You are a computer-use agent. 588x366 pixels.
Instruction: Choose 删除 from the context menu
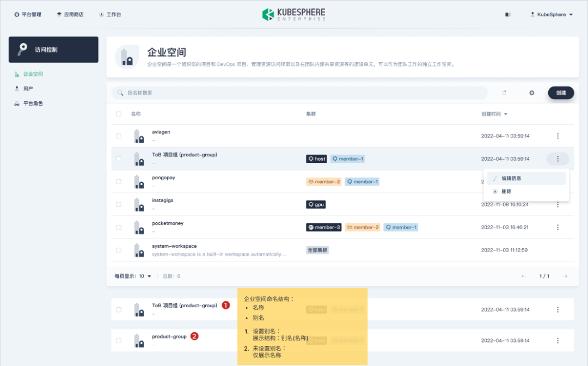point(526,191)
